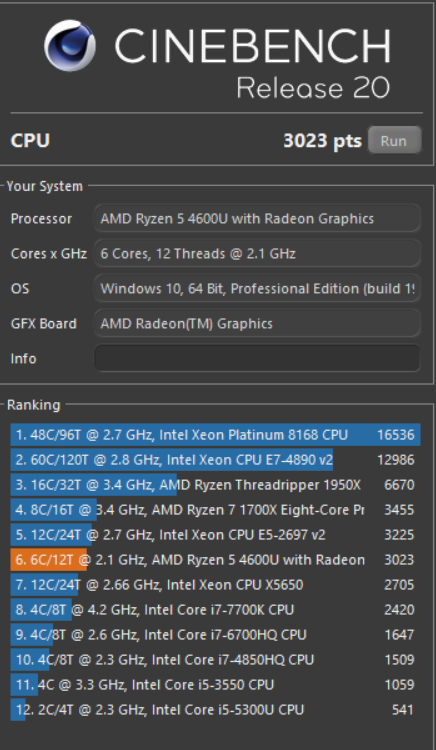The height and width of the screenshot is (750, 436).
Task: Click the Xeon E5-2697 v2 ranking row
Action: tap(216, 535)
